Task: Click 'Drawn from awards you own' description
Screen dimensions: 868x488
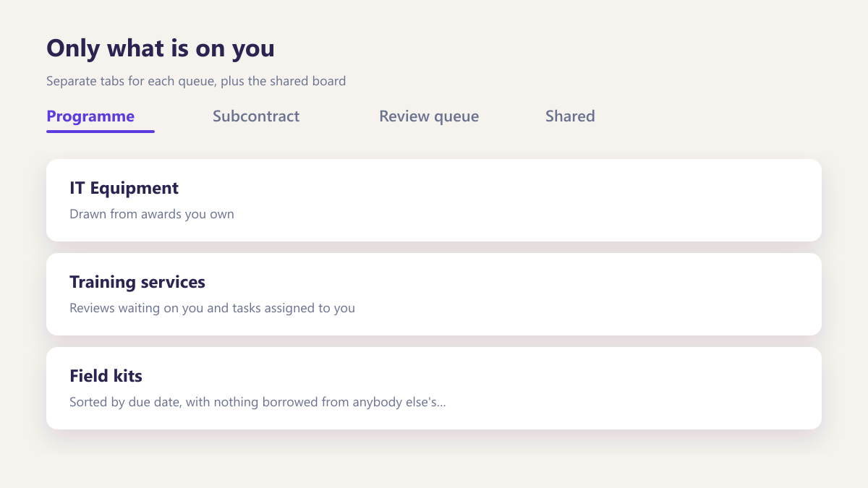Action: tap(152, 214)
